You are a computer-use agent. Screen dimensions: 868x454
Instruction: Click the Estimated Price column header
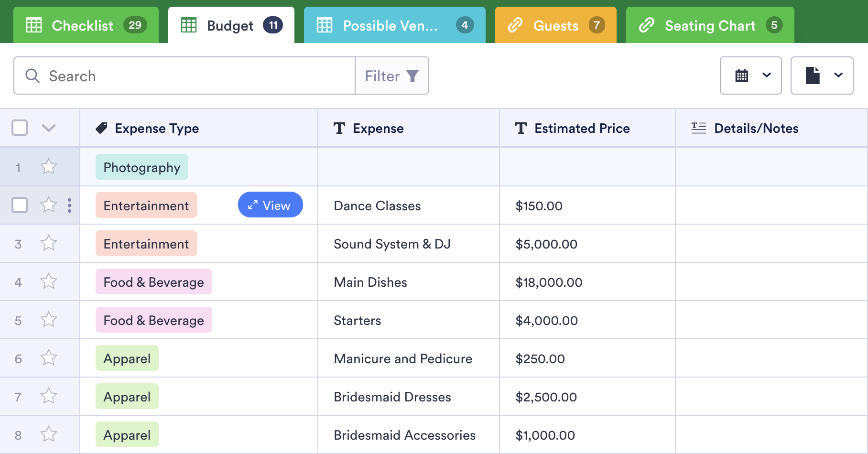[x=582, y=128]
